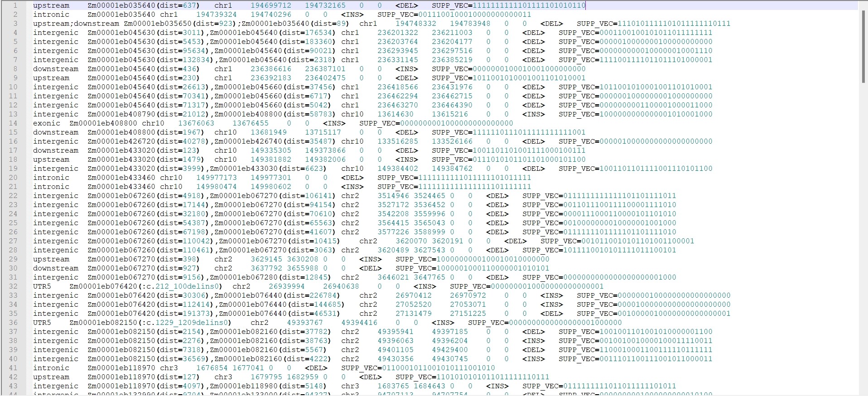
Task: Select the value 194732165
Action: [325, 5]
